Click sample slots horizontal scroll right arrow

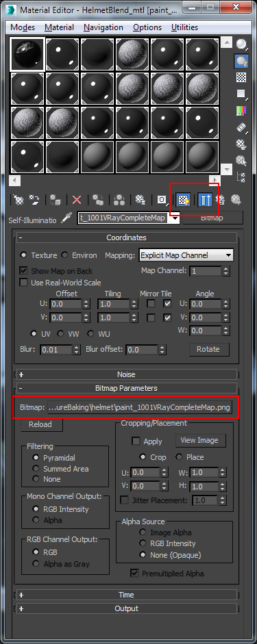pos(215,180)
